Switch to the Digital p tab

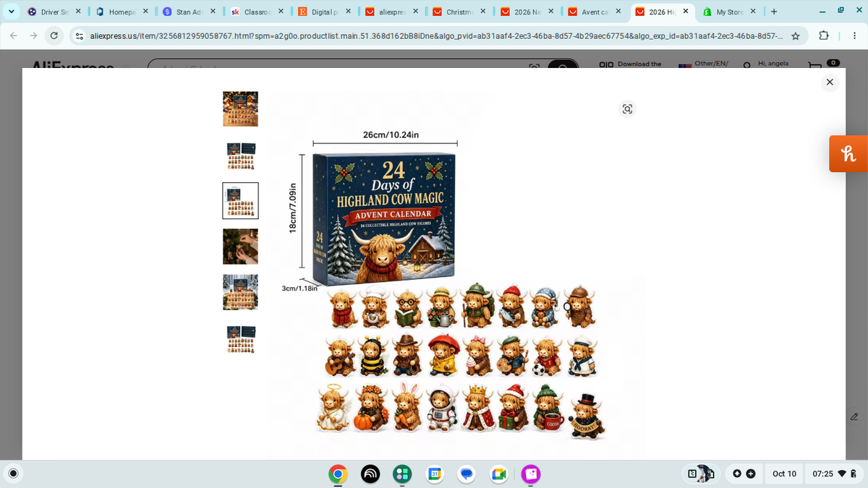coord(323,12)
